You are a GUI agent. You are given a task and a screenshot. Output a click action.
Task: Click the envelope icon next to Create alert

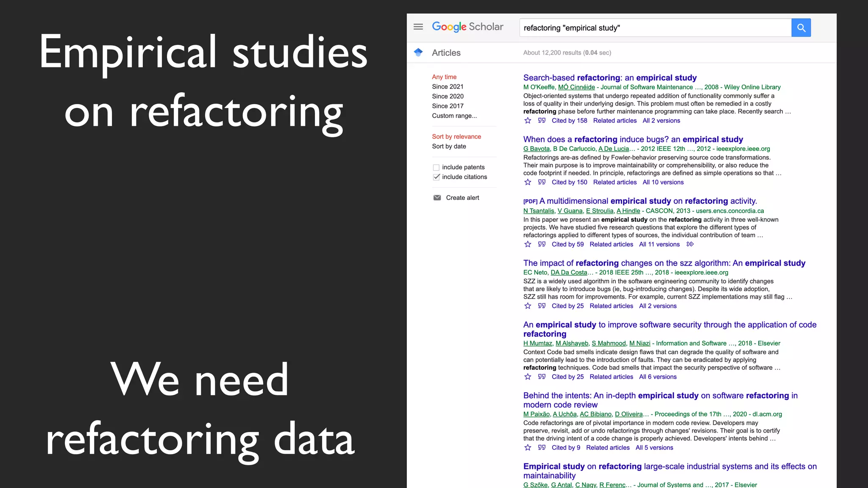(x=437, y=198)
